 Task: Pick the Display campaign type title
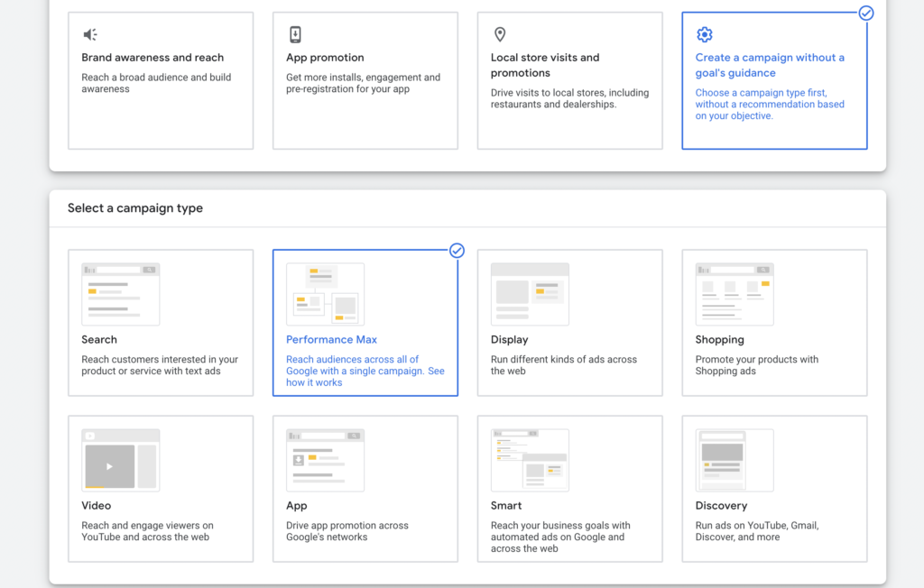(x=509, y=340)
